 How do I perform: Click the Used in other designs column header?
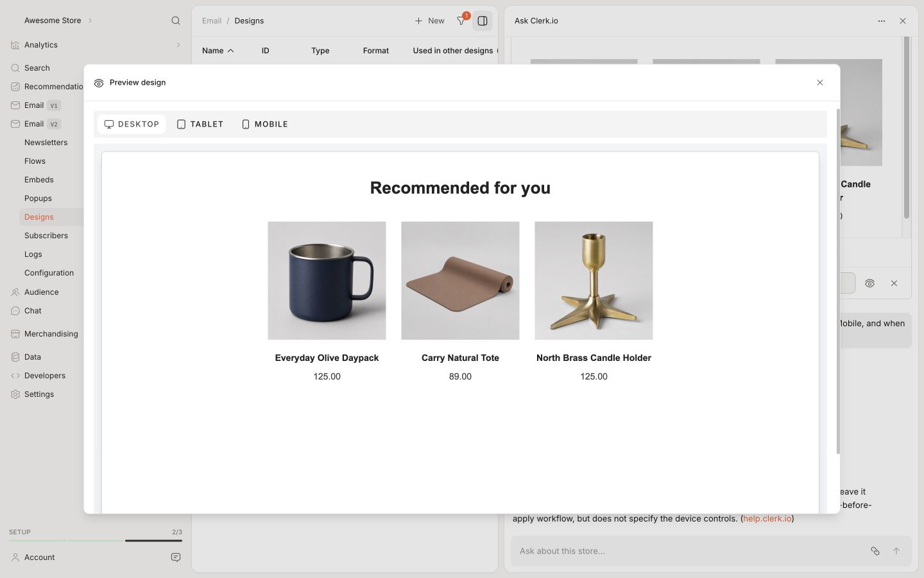point(453,51)
